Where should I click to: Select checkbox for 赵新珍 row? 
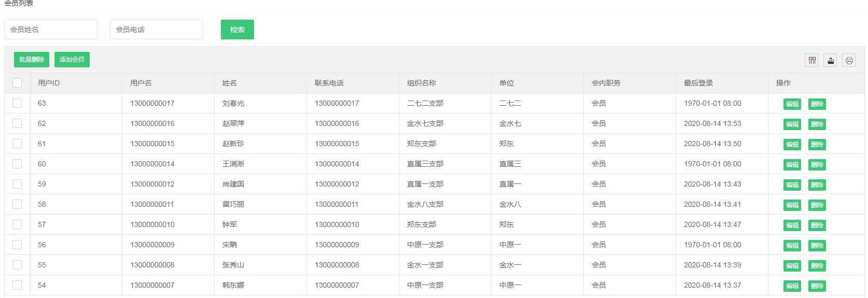(x=17, y=144)
